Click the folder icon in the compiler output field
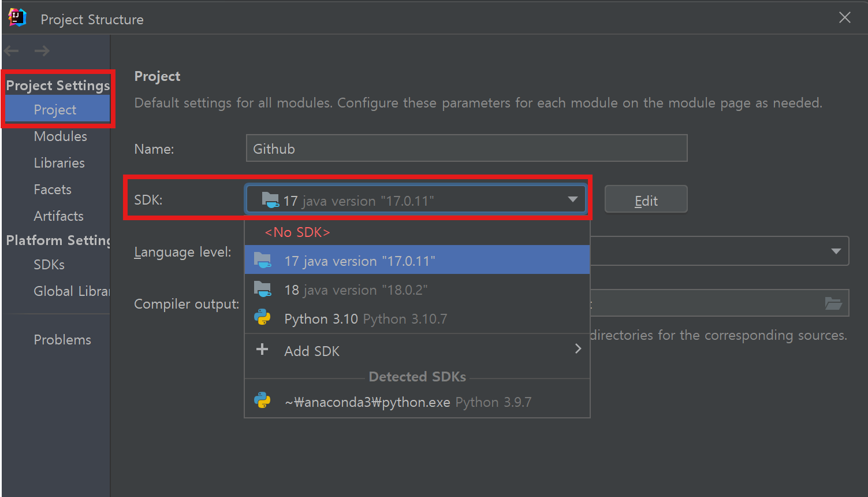Image resolution: width=868 pixels, height=497 pixels. click(833, 303)
